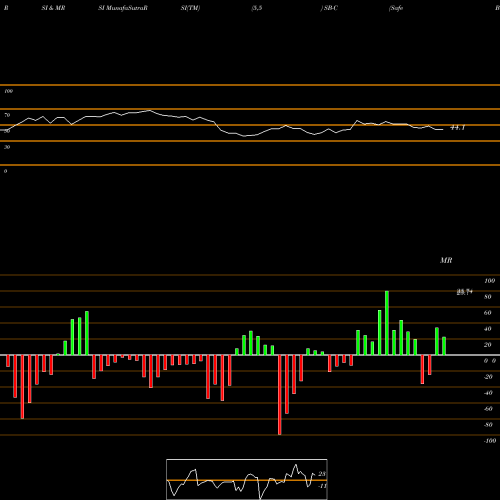Open the mini overview chart thumbnail
This screenshot has height=500, width=500.
coord(247,479)
